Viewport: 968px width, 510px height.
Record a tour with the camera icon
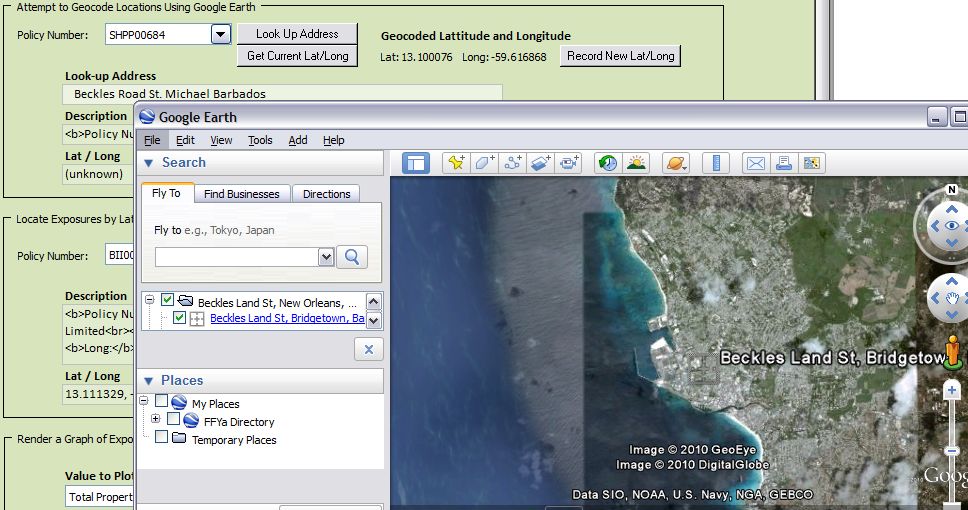[569, 163]
